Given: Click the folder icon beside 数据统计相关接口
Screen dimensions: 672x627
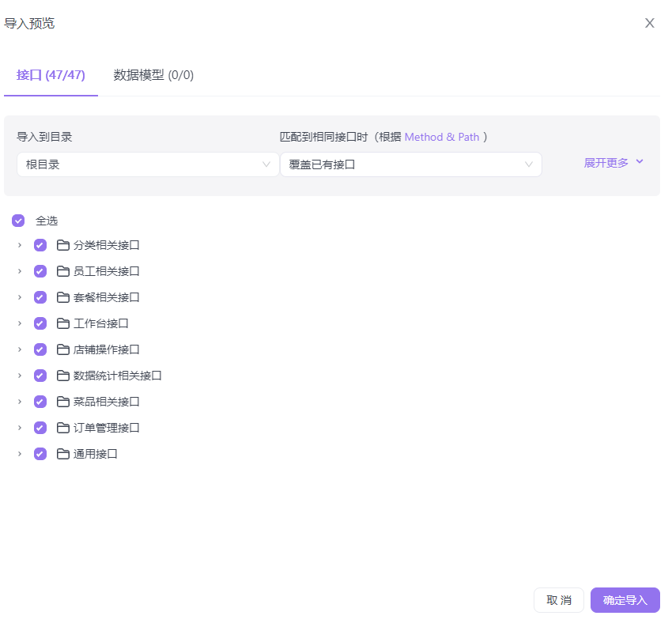Looking at the screenshot, I should coord(63,376).
